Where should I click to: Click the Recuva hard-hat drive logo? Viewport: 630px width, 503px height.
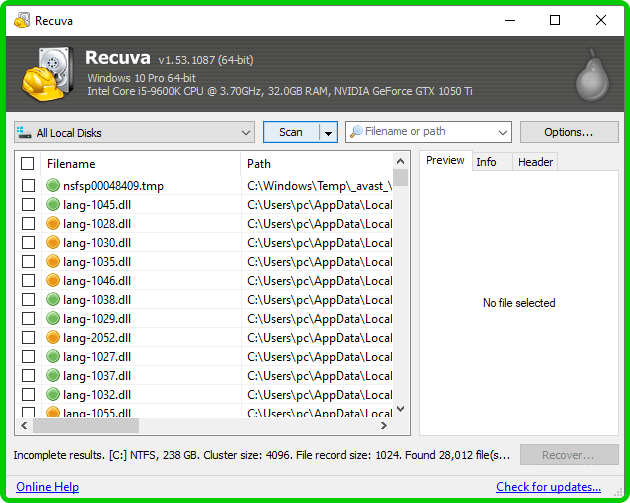(47, 74)
